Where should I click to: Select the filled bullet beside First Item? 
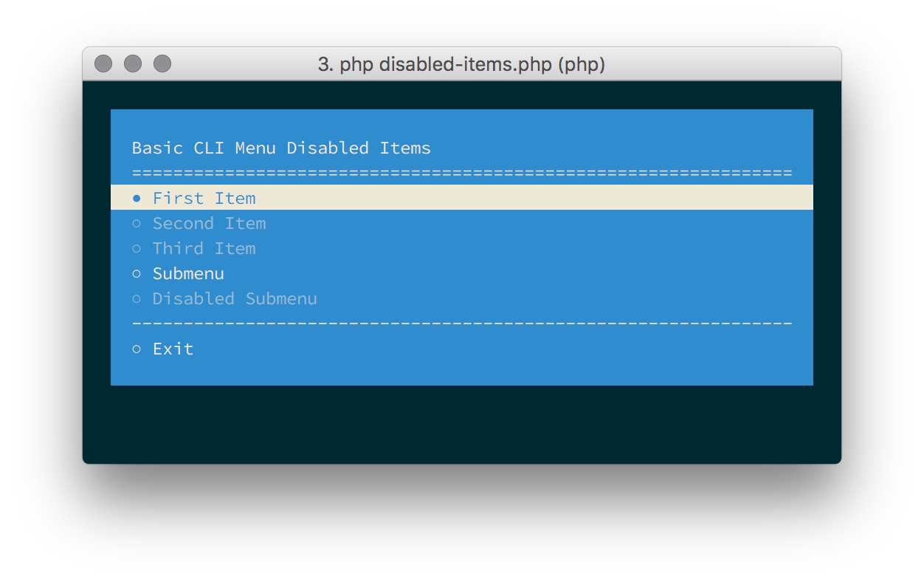[x=137, y=198]
